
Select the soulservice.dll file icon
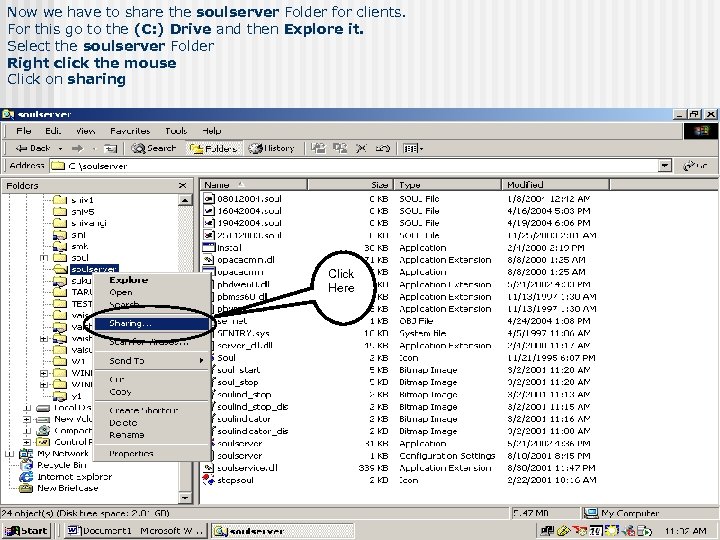(x=209, y=468)
